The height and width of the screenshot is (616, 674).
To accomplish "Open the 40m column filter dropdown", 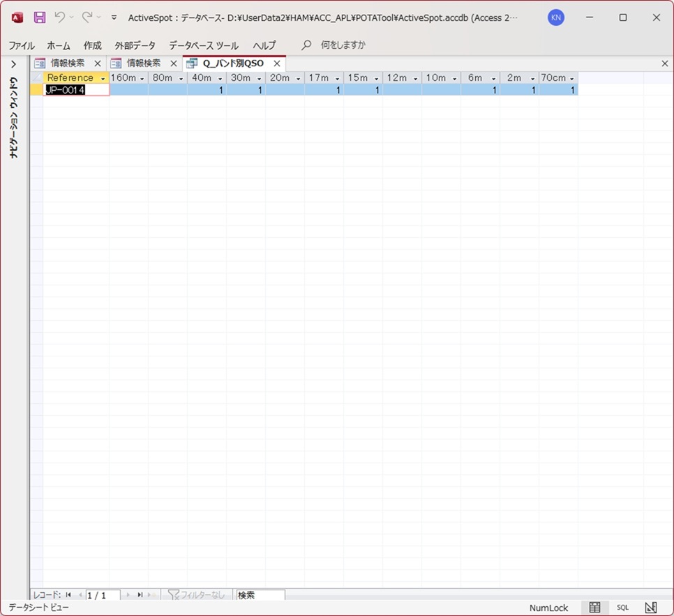I will click(220, 78).
